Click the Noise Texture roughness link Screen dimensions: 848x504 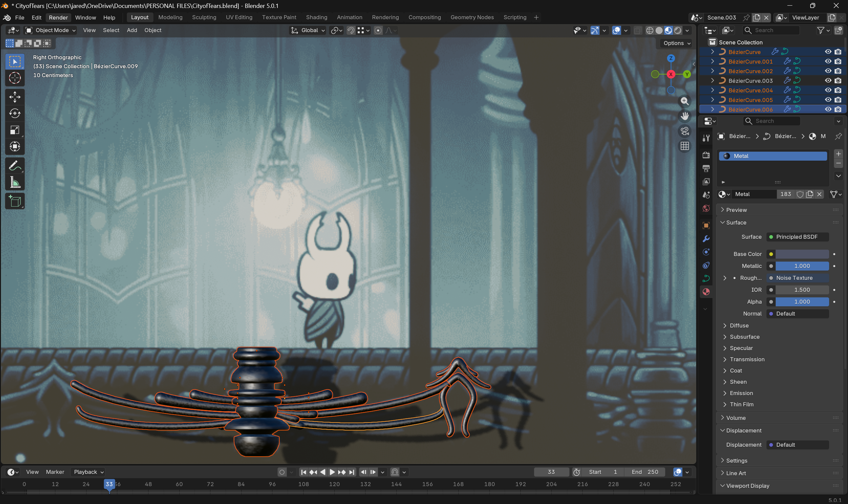pyautogui.click(x=797, y=278)
